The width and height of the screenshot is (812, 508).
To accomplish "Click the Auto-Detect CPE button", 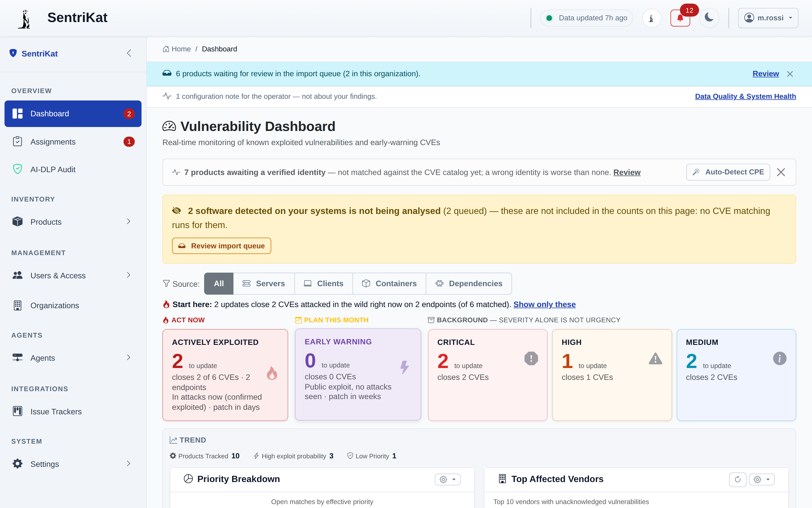I will pos(728,172).
